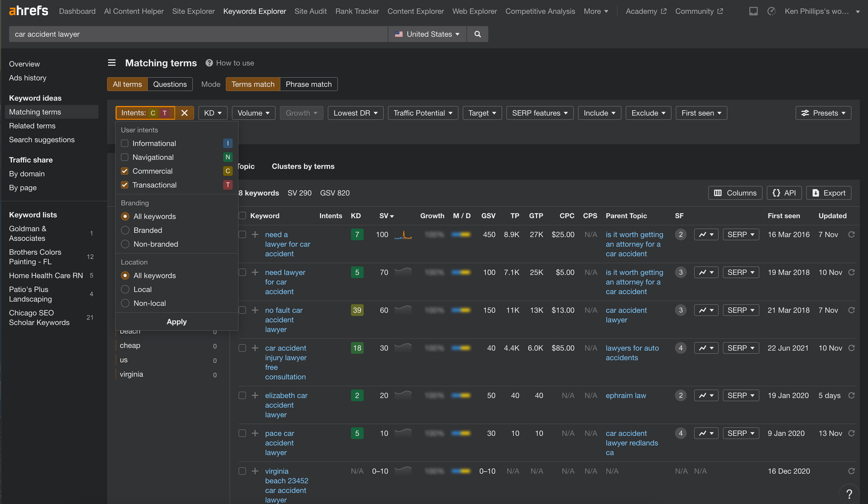Open trend chart for 'pace car accident lawyer'
868x504 pixels.
pyautogui.click(x=706, y=433)
